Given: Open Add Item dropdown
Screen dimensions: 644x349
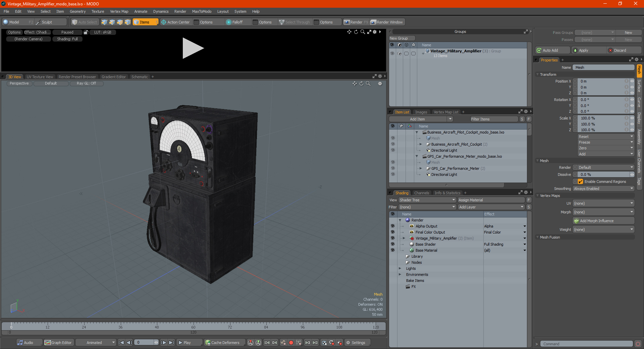Looking at the screenshot, I should click(x=421, y=119).
